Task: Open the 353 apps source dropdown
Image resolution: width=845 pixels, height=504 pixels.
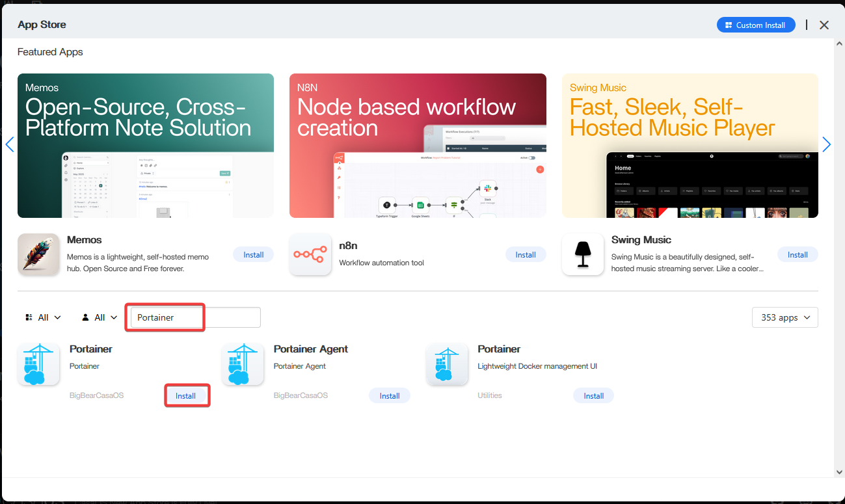Action: point(785,317)
